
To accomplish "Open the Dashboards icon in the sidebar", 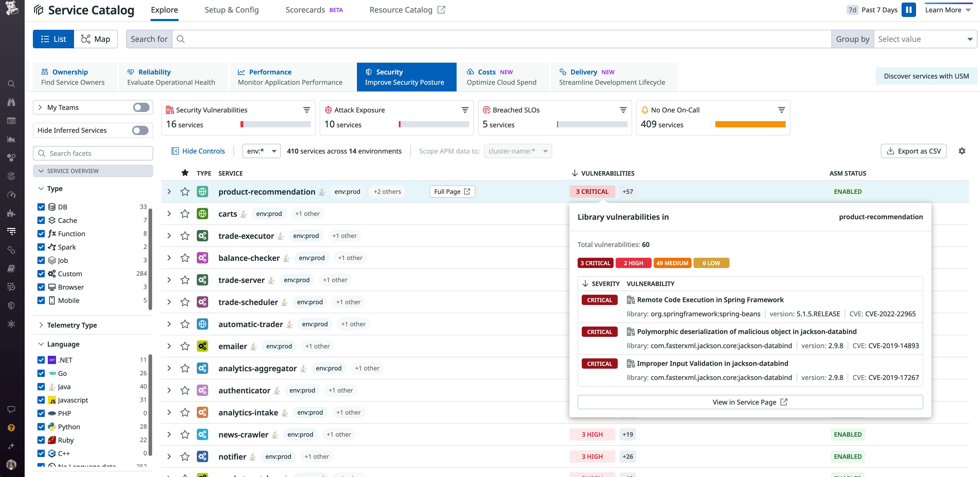I will [x=11, y=121].
